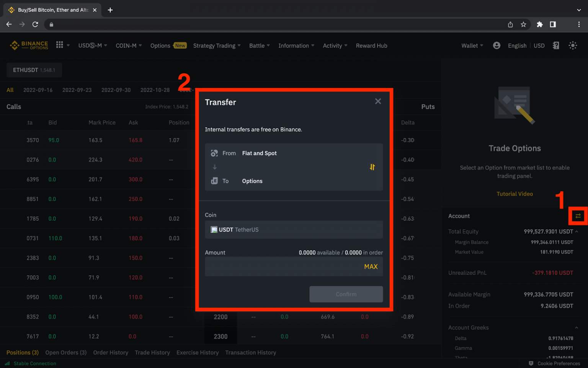Click the Options wallet icon beside the To field
Viewport: 588px width, 368px height.
tap(214, 181)
